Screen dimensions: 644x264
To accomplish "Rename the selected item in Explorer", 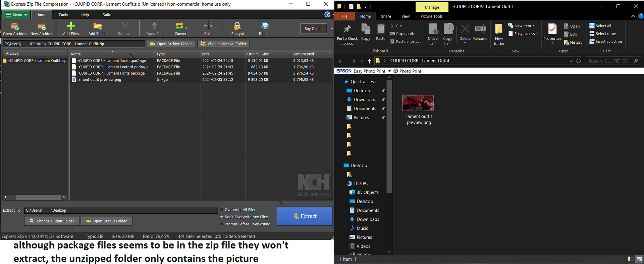I will (480, 32).
